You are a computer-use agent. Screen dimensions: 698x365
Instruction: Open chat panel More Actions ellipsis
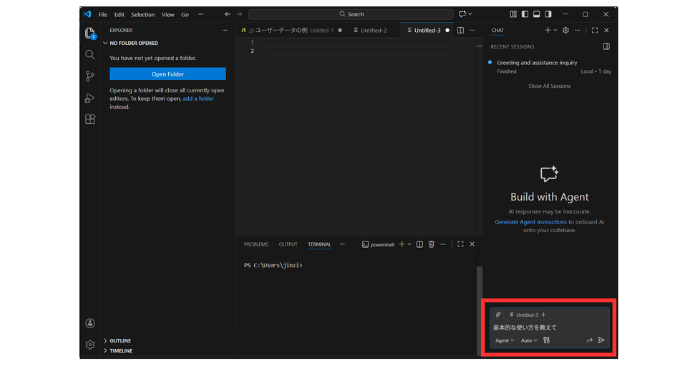(x=577, y=30)
